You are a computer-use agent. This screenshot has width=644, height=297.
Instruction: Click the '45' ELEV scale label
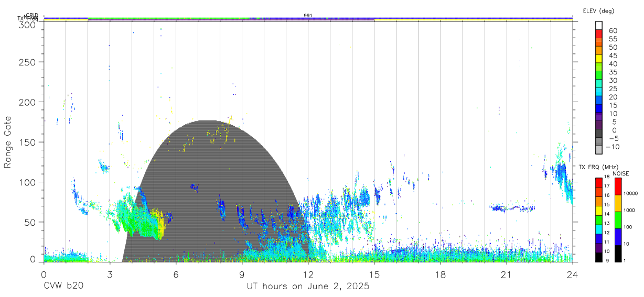pos(613,56)
